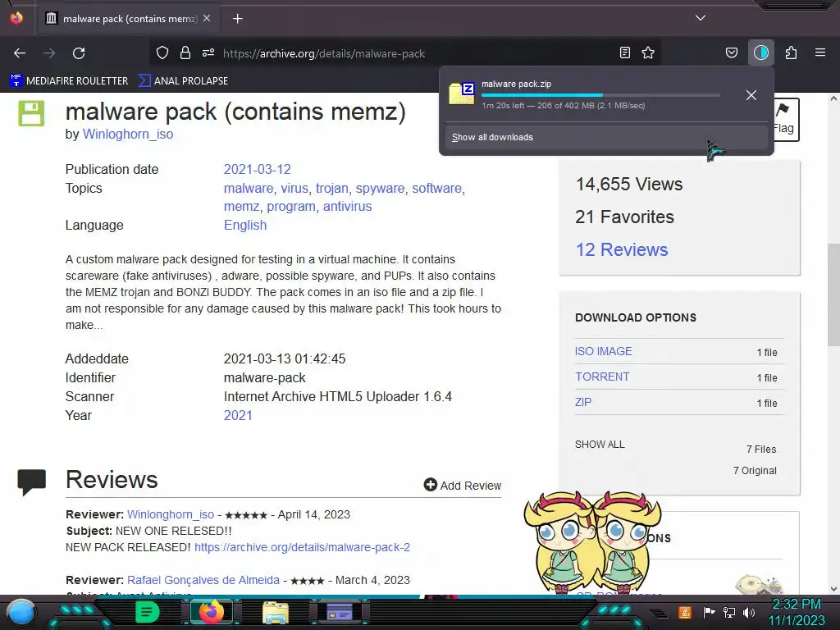Open MEDIAFIRE ROULETTER bookmark
The image size is (840, 630).
69,81
